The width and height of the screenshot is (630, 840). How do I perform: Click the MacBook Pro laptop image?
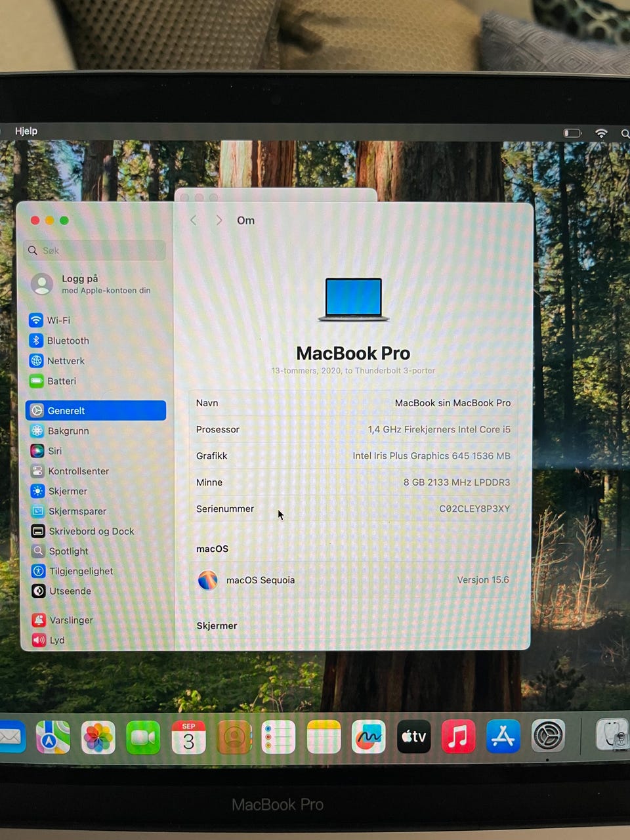click(354, 300)
